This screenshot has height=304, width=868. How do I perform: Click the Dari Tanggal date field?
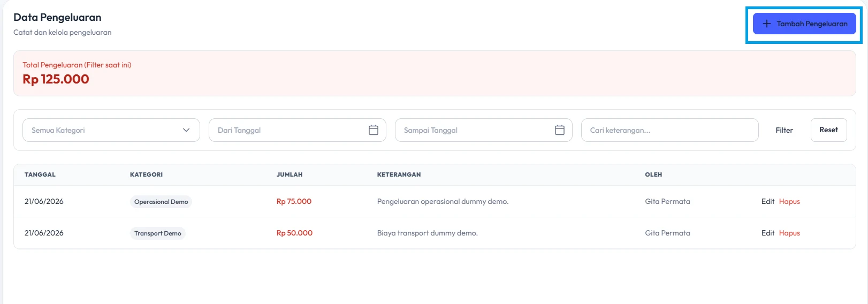[298, 130]
